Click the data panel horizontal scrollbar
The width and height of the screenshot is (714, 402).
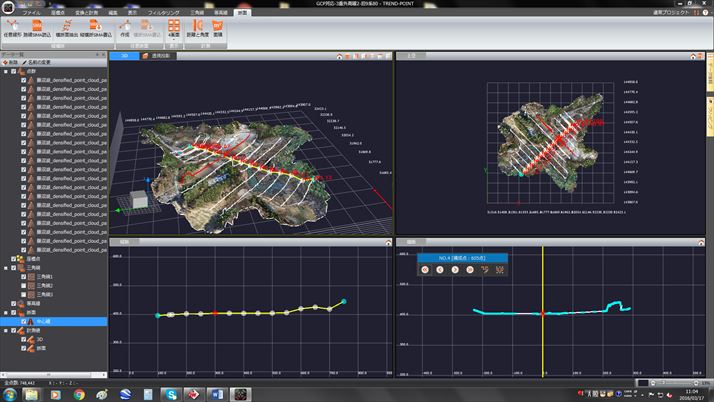click(x=54, y=375)
